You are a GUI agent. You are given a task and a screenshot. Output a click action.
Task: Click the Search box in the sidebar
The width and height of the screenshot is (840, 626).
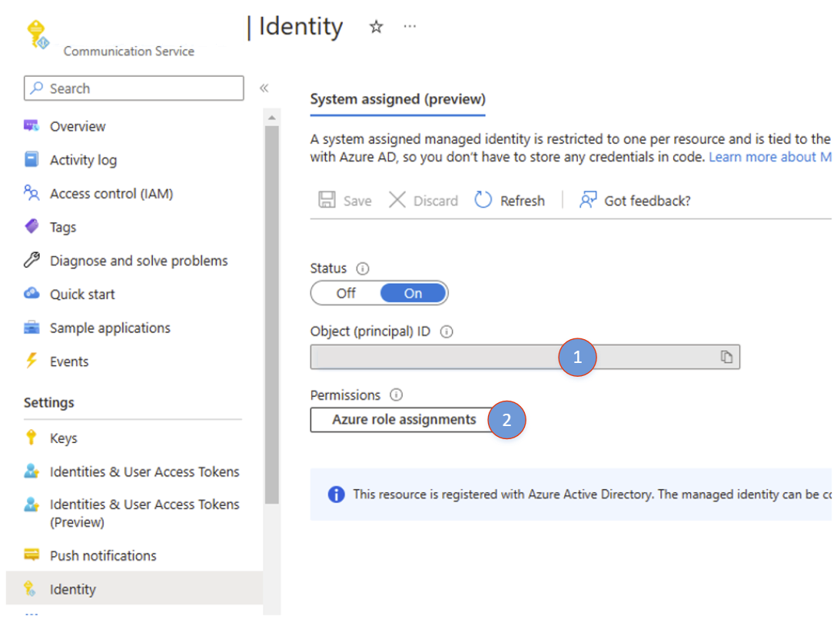coord(134,88)
